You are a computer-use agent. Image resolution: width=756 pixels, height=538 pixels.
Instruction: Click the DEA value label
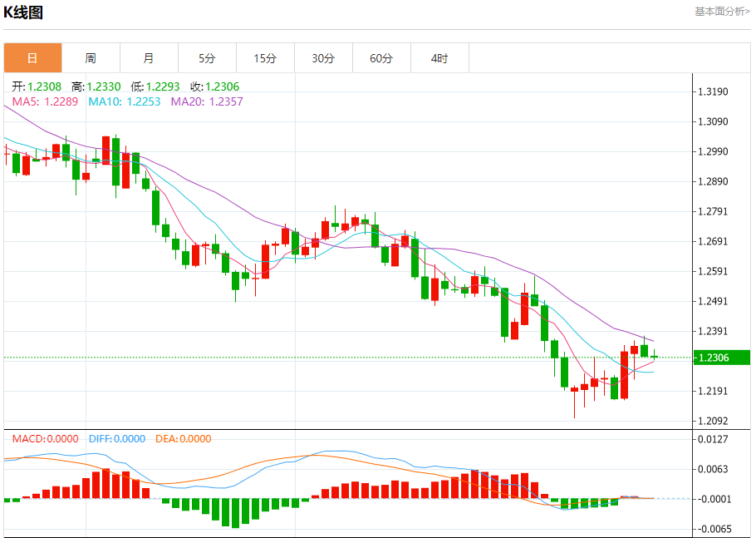tap(184, 438)
